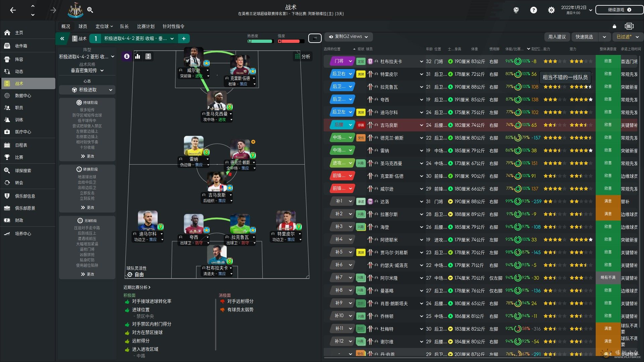The width and height of the screenshot is (644, 362).
Task: Open 中场 position dropdown for 雷纳
Action: [x=342, y=150]
